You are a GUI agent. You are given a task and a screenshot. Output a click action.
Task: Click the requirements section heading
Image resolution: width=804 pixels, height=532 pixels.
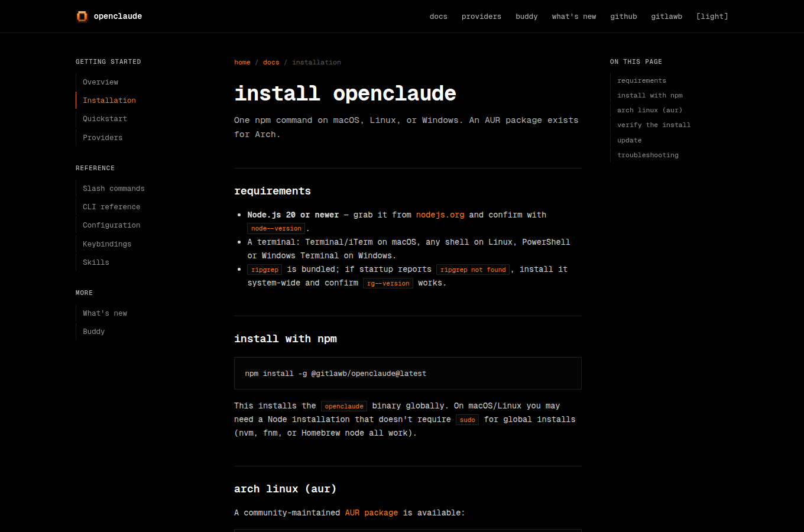click(x=273, y=191)
